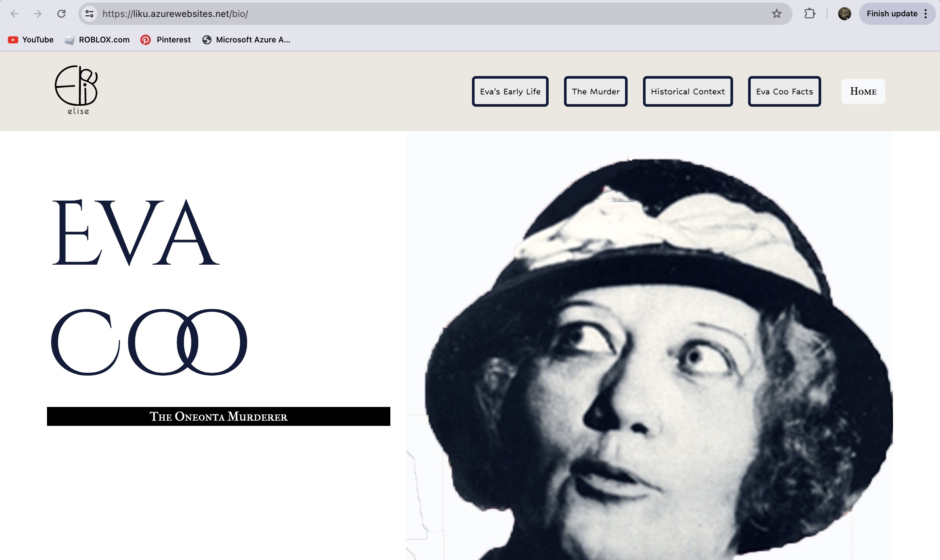Open the Microsoft Azure bookmark
The image size is (940, 560).
point(246,39)
